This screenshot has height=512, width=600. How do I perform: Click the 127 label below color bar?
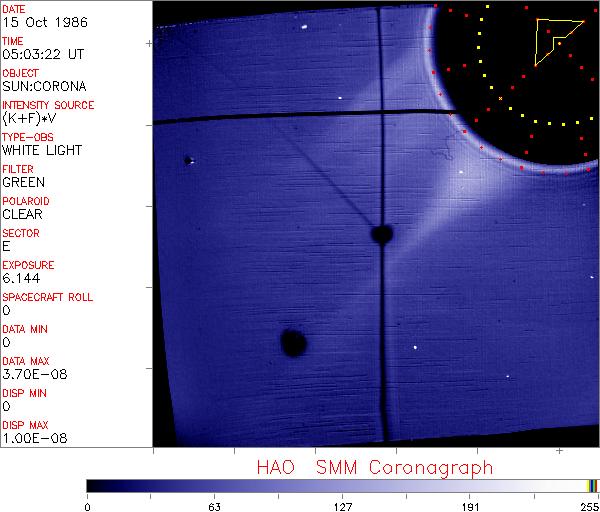(x=343, y=507)
